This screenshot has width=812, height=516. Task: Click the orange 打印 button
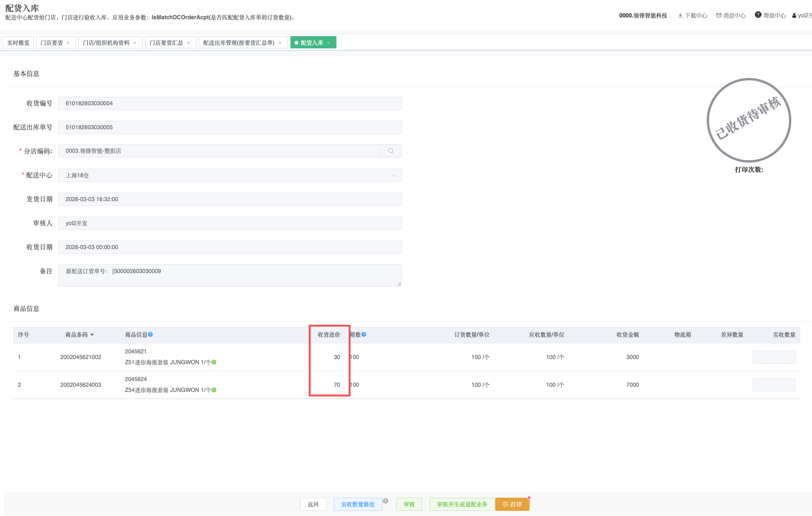pyautogui.click(x=512, y=504)
